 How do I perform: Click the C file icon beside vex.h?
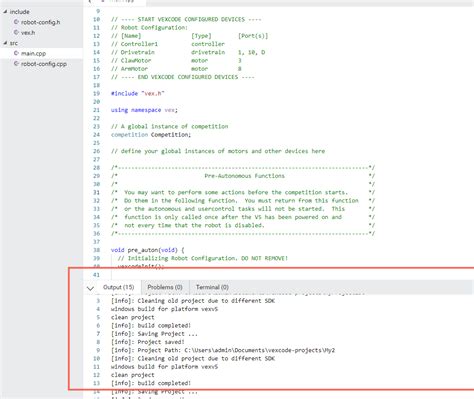coord(16,32)
